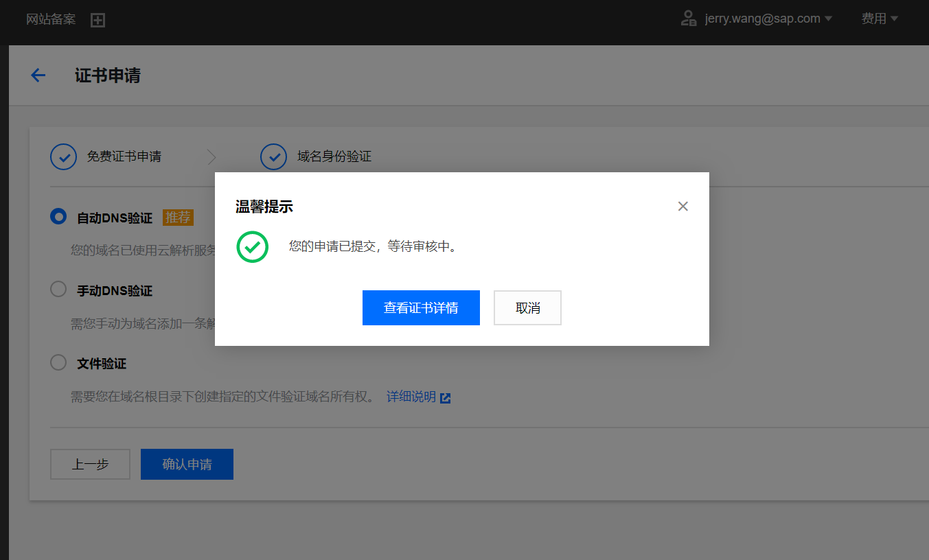Viewport: 929px width, 560px height.
Task: Click the user account icon in header
Action: [688, 19]
